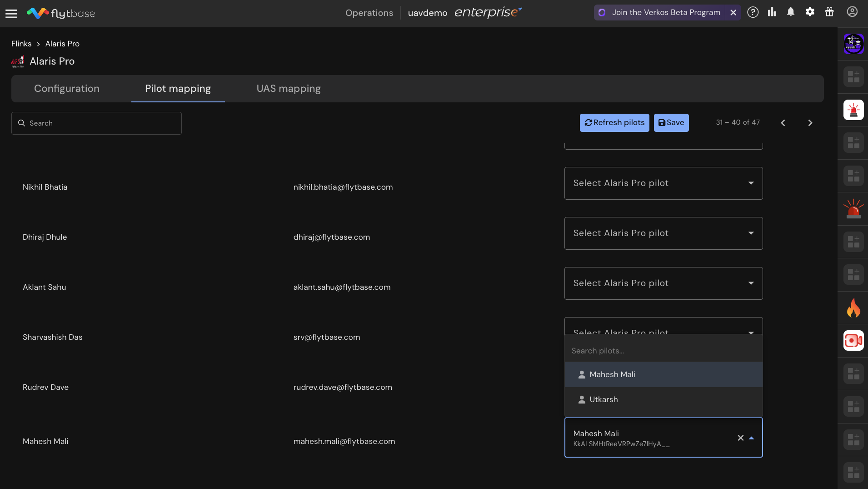
Task: Open the analytics bar chart icon
Action: pos(772,12)
